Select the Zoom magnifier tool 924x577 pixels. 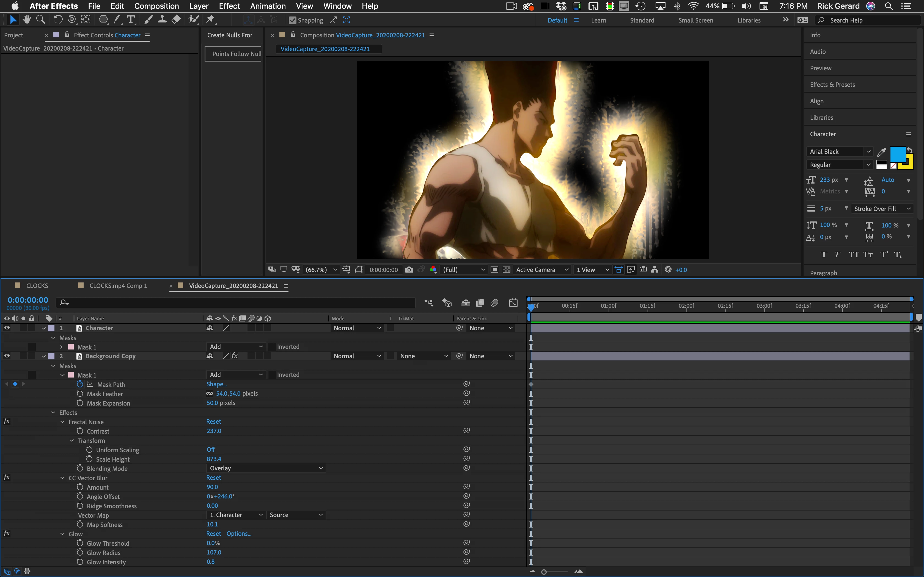tap(40, 20)
